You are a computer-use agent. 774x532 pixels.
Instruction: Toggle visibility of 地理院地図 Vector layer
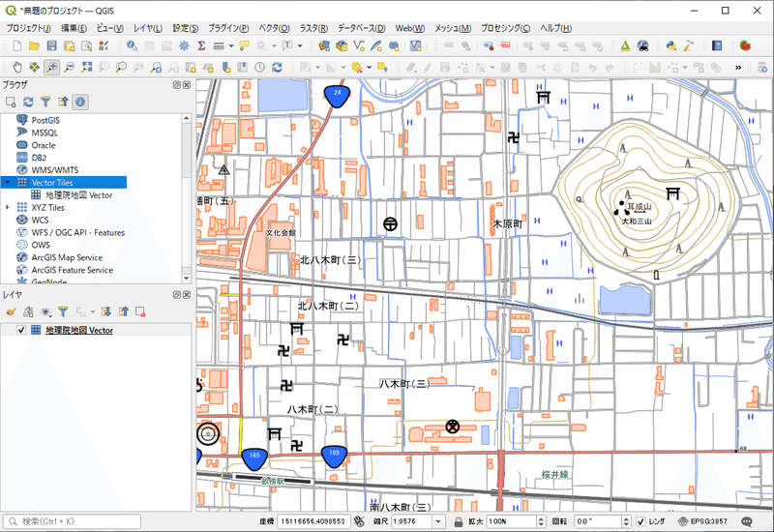(x=20, y=330)
